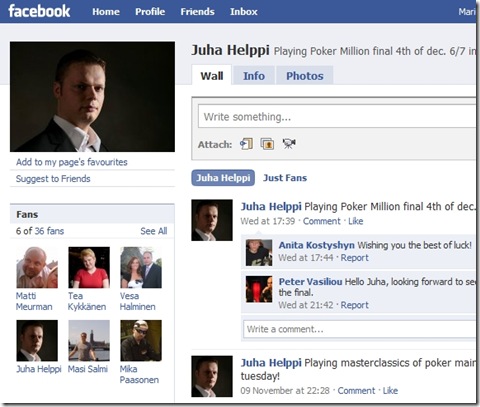Open Profile in top navigation
This screenshot has width=480, height=407.
pyautogui.click(x=150, y=12)
